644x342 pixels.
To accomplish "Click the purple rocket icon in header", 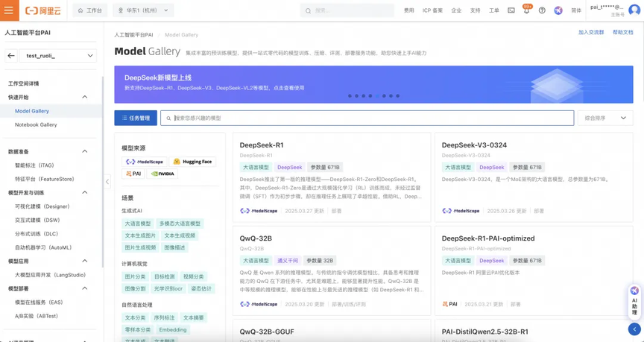I will click(558, 11).
